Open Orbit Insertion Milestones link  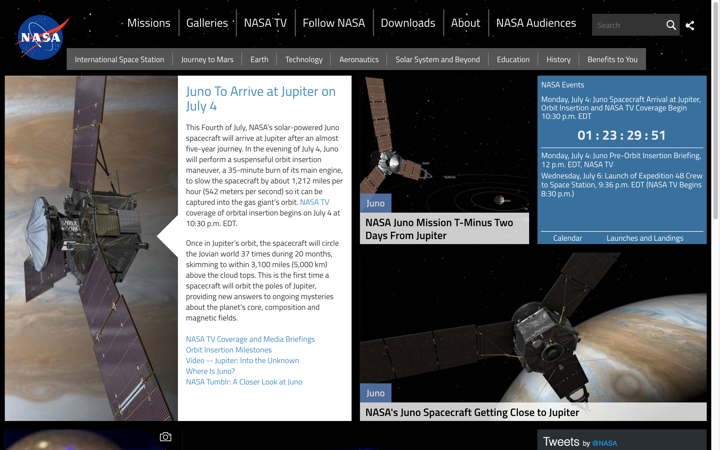pos(229,350)
